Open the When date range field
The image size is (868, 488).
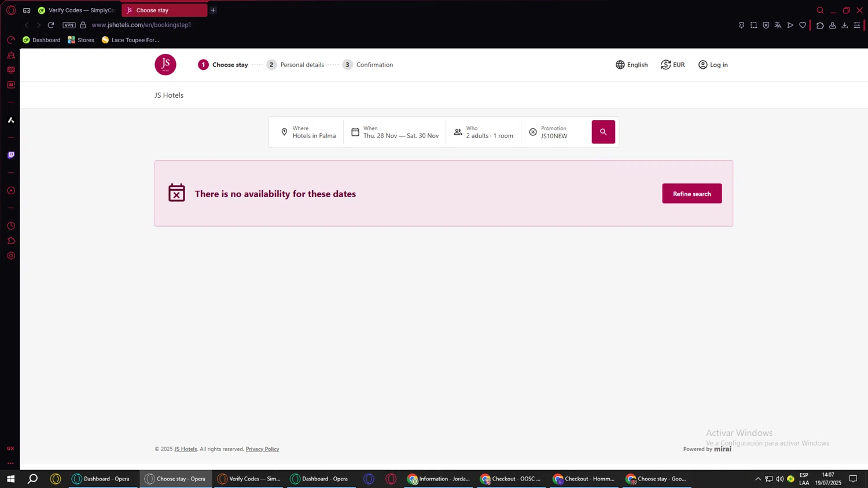(395, 132)
